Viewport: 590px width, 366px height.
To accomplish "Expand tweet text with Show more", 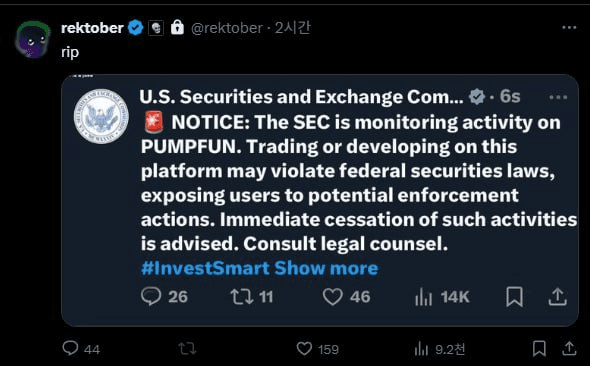I will (326, 268).
